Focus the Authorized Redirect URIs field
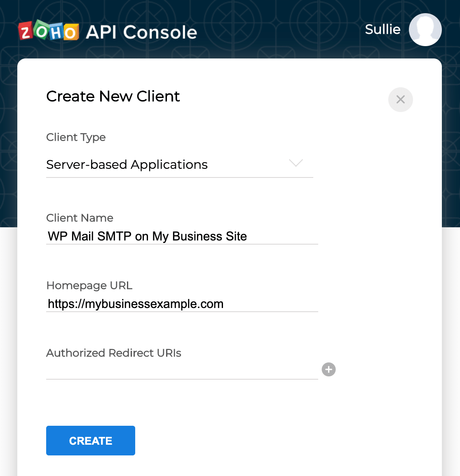Image resolution: width=460 pixels, height=476 pixels. click(x=182, y=371)
